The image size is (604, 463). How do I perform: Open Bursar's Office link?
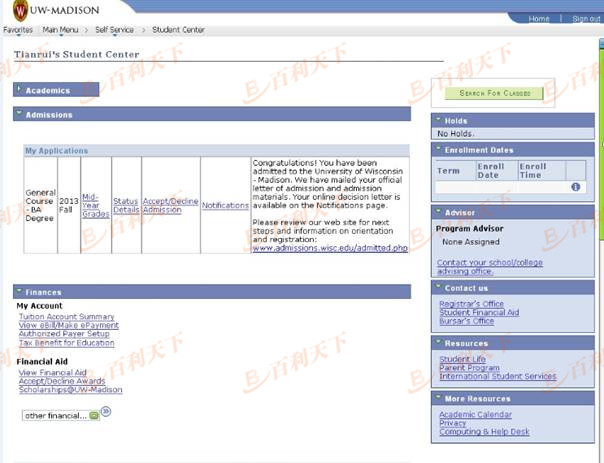466,321
